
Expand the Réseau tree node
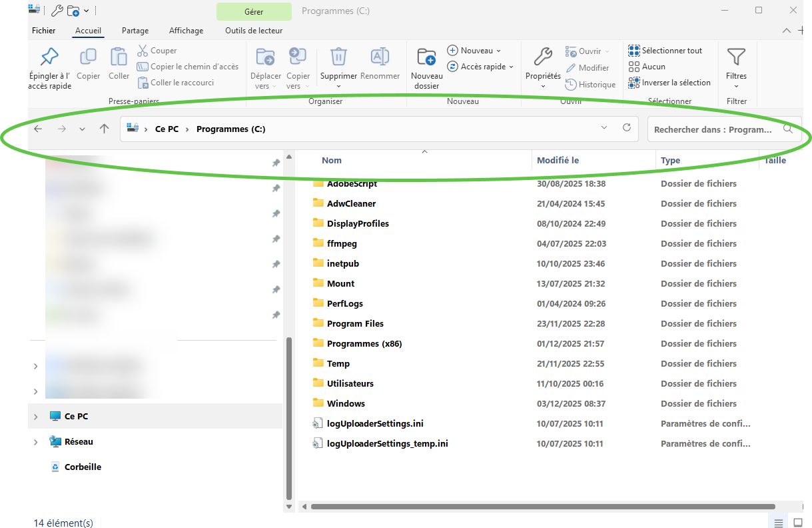click(x=35, y=442)
